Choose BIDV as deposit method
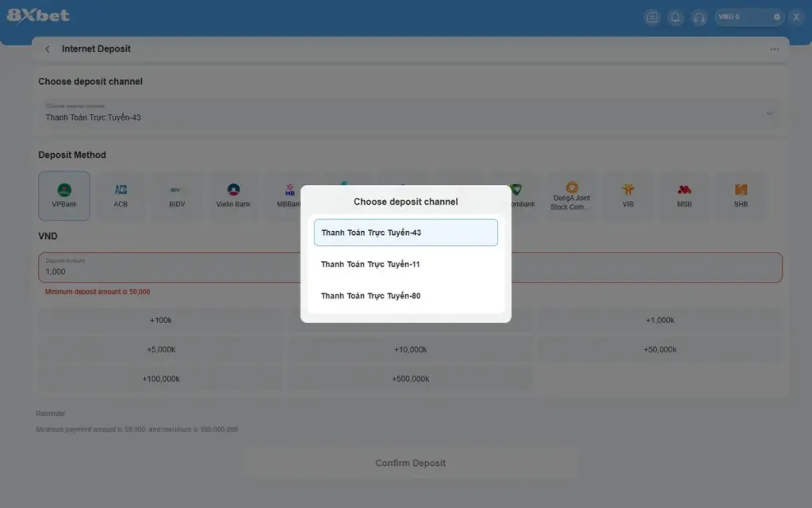This screenshot has height=508, width=812. 177,196
